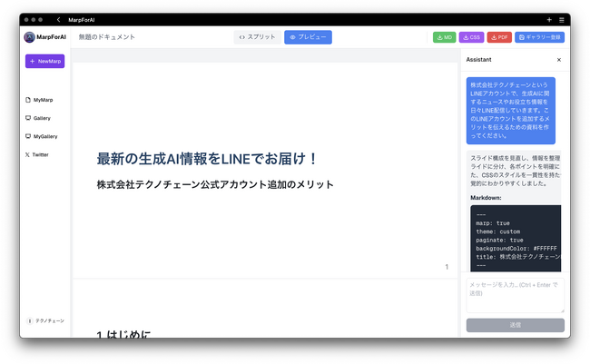Click the Assistant panel heading

pos(478,60)
